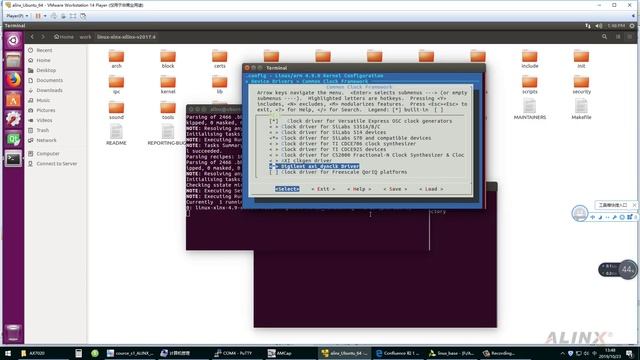Open the security folder
This screenshot has height=360, width=640.
581,84
